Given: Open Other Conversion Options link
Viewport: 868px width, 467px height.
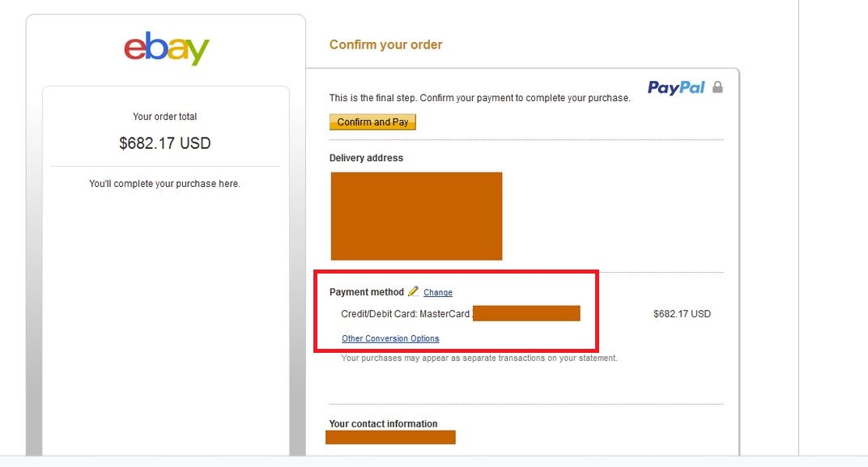Looking at the screenshot, I should [390, 338].
